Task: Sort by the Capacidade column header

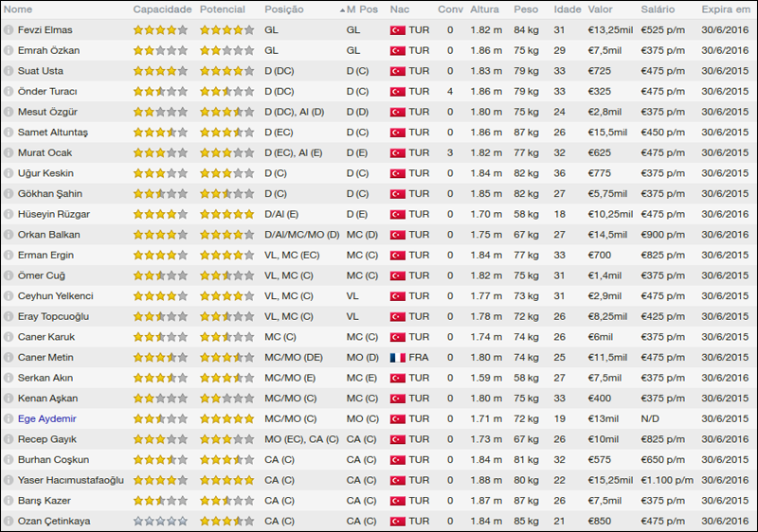Action: point(162,9)
